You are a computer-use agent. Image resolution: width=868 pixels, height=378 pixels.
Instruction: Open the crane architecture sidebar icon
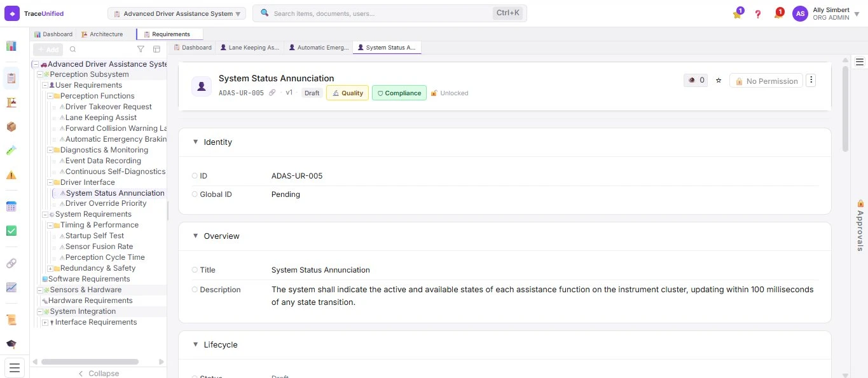click(11, 102)
